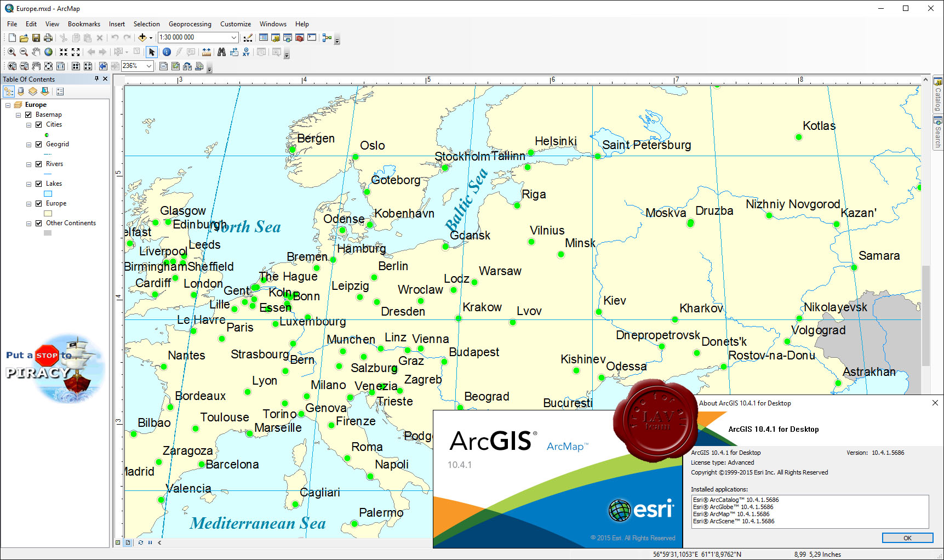Click OK in About ArcGIS dialog
The image size is (944, 560).
click(907, 538)
